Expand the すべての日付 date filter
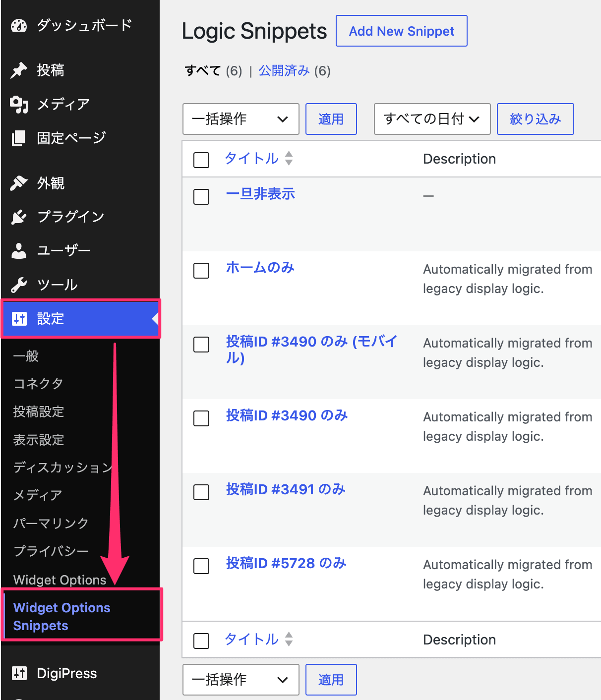Screen dimensions: 601x700 click(x=432, y=119)
